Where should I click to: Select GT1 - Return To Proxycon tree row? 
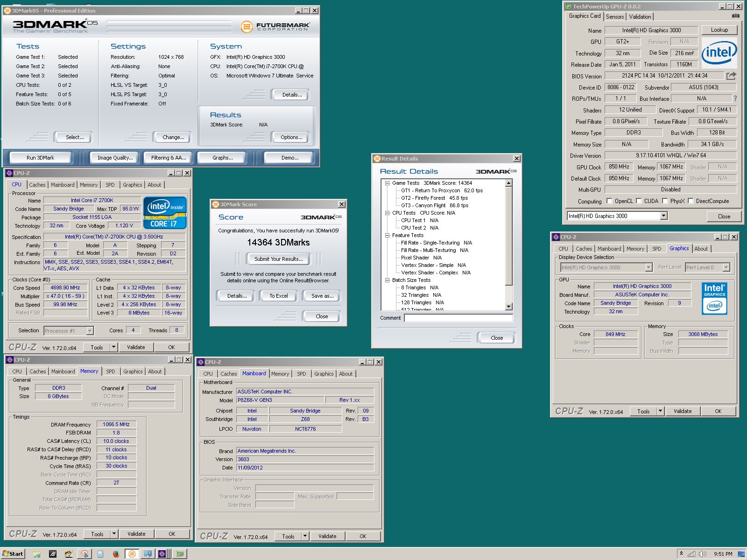(442, 190)
